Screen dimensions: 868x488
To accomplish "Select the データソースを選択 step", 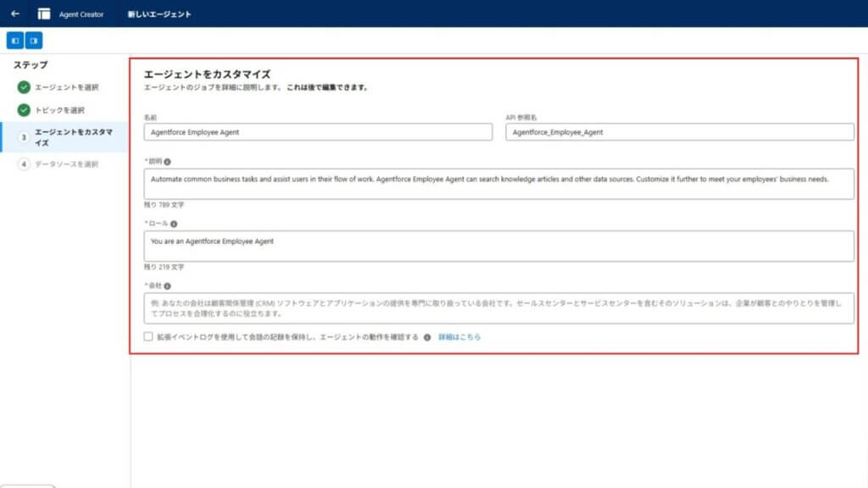I will [x=66, y=164].
